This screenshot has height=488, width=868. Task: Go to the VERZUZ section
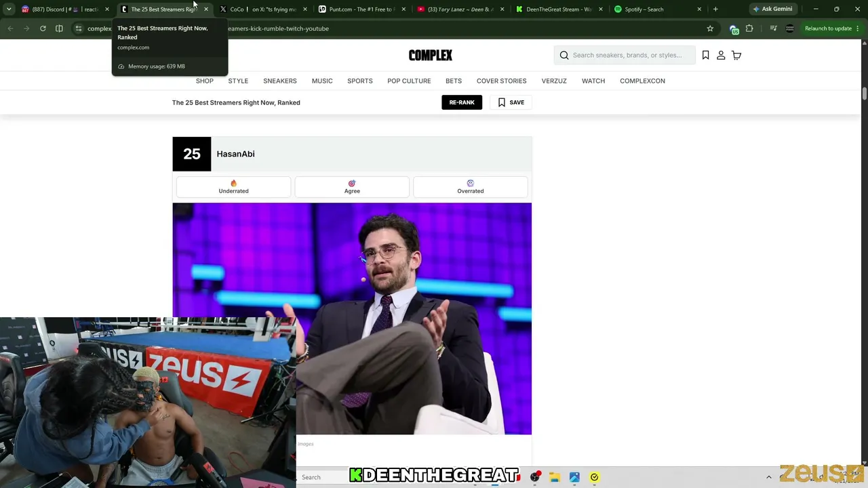coord(554,81)
